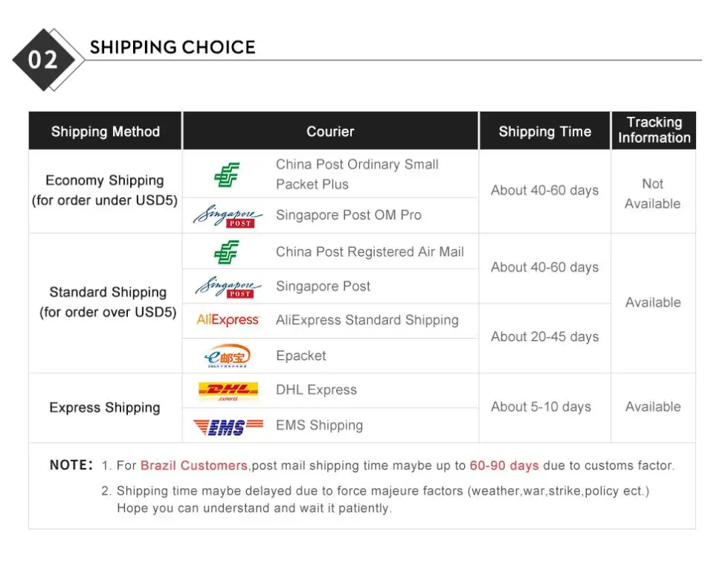
Task: Click the SHIPPING CHOICE heading
Action: coord(173,47)
